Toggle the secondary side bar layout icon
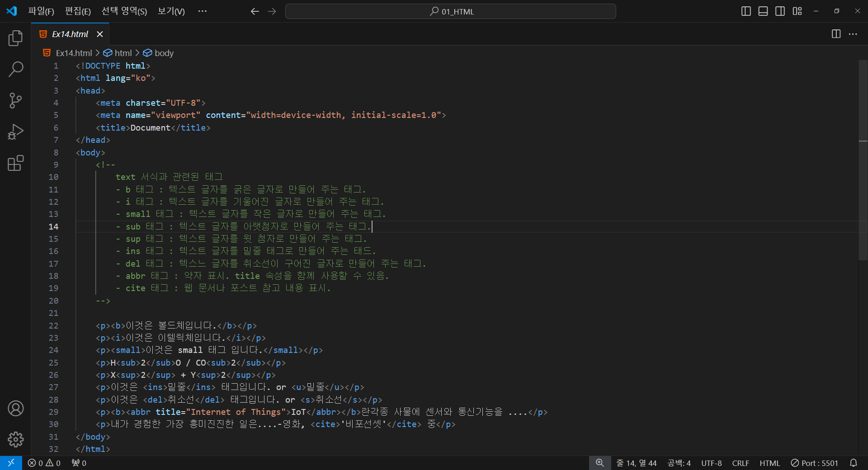The image size is (868, 470). 780,11
